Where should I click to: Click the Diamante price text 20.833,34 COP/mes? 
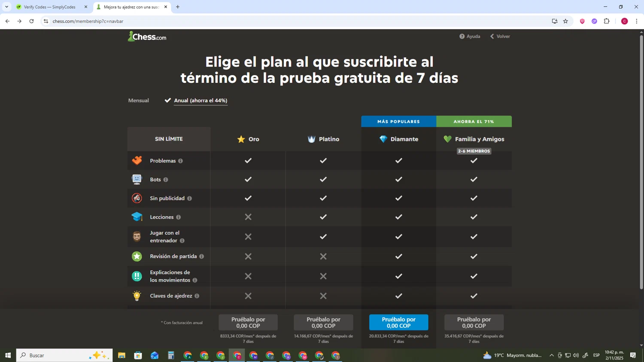click(399, 339)
